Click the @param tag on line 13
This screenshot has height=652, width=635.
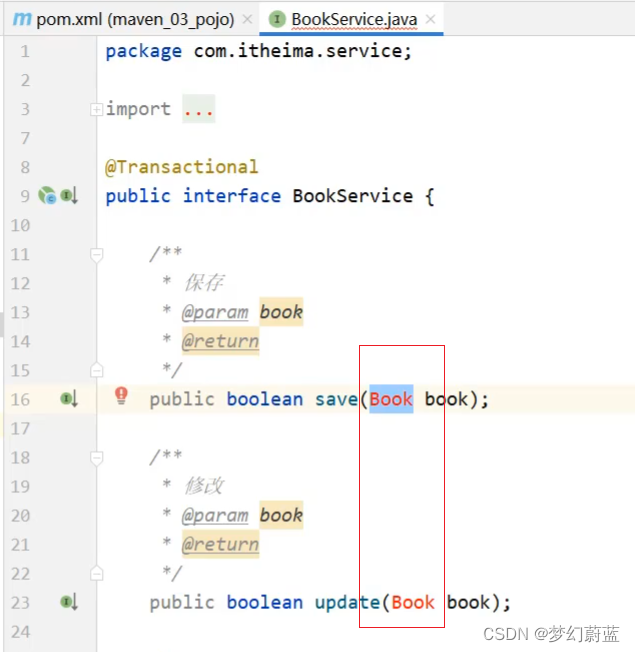(x=215, y=312)
